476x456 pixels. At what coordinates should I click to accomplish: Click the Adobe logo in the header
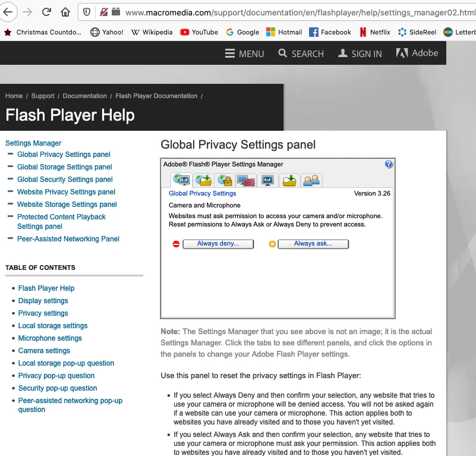click(417, 53)
